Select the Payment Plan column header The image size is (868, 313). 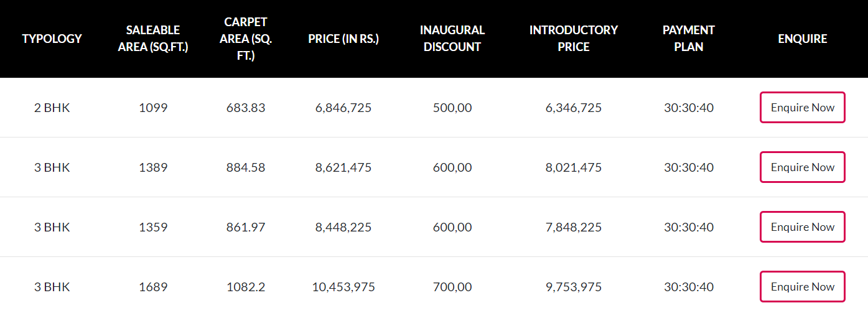click(x=689, y=39)
